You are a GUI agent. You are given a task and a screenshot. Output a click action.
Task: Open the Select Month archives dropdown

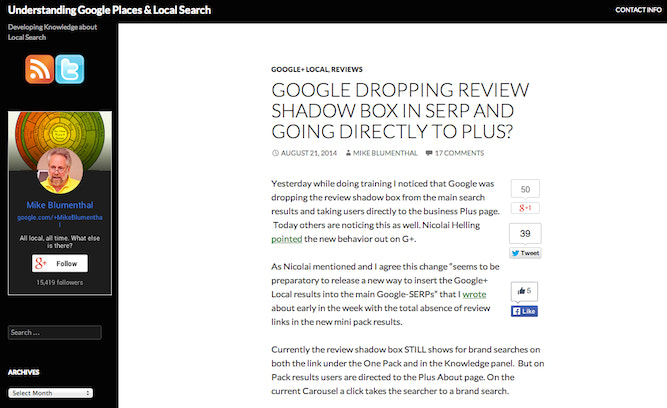[51, 393]
